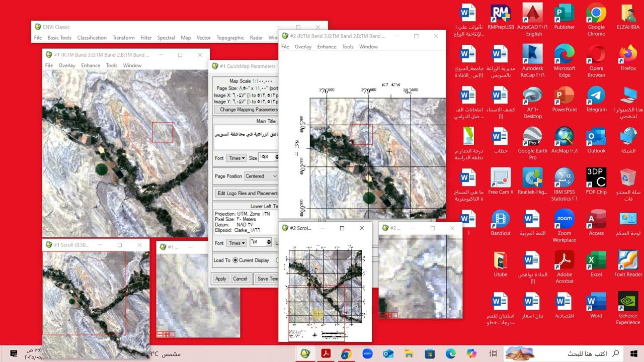Launch Firefox from desktop
Viewport: 644px width, 362px height.
pyautogui.click(x=628, y=58)
